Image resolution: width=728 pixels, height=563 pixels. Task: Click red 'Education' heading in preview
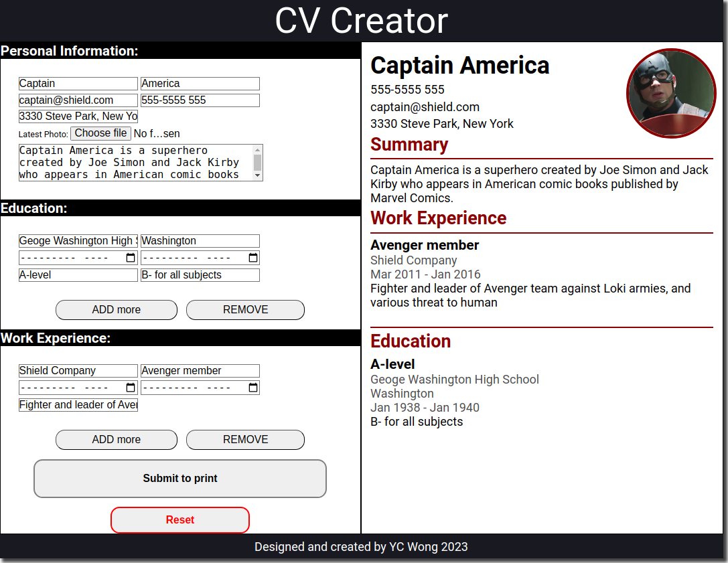pos(411,341)
